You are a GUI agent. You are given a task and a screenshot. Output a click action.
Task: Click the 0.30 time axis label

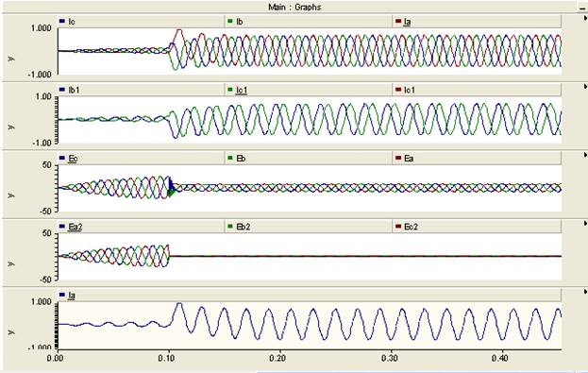(390, 358)
